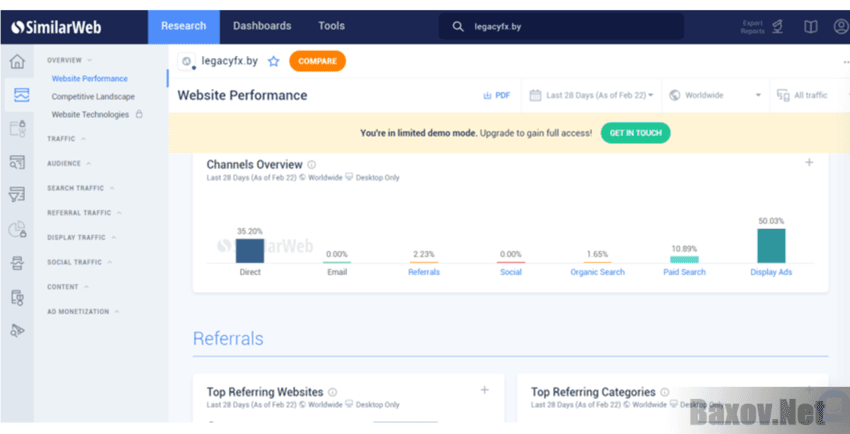Click the book icon in top bar
This screenshot has height=434, width=850.
[x=811, y=26]
